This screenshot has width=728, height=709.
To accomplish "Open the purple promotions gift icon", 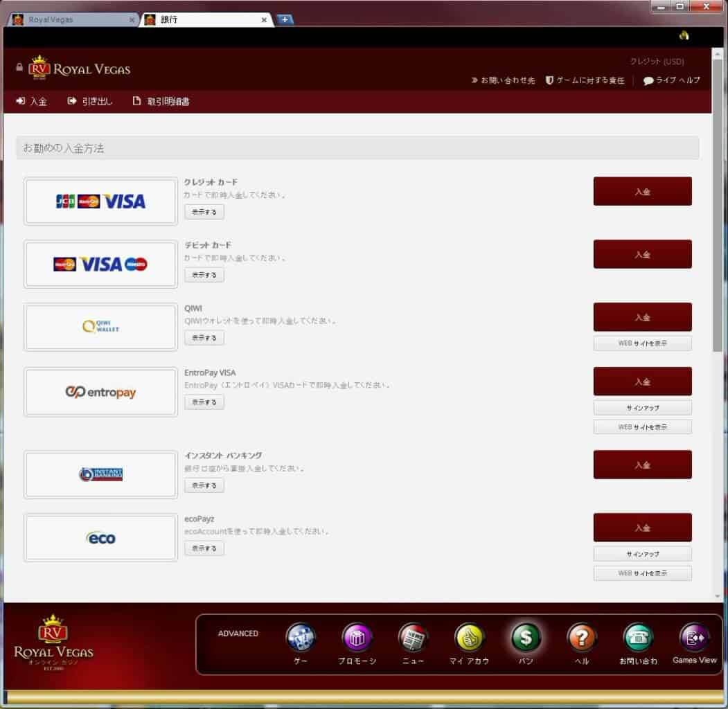I will (x=357, y=638).
